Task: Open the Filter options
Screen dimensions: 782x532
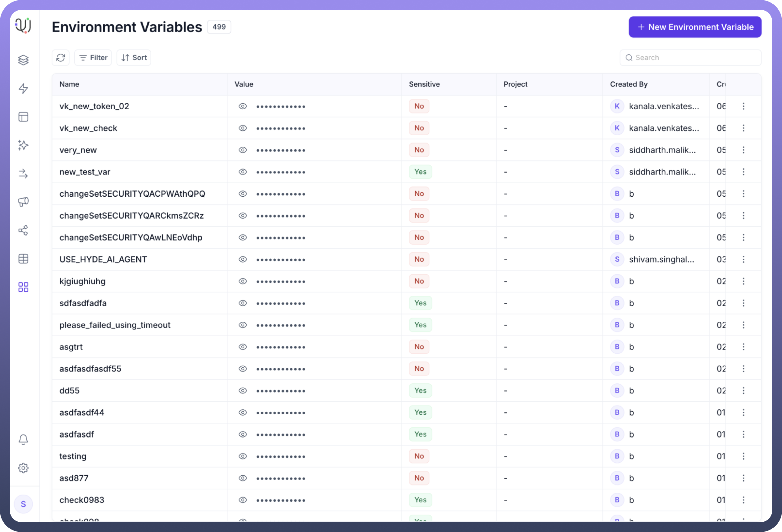Action: 93,58
